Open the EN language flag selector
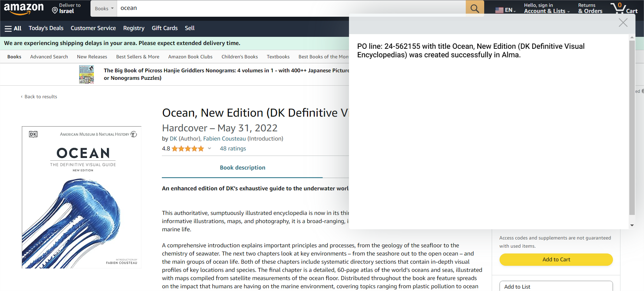This screenshot has height=291, width=644. 505,10
